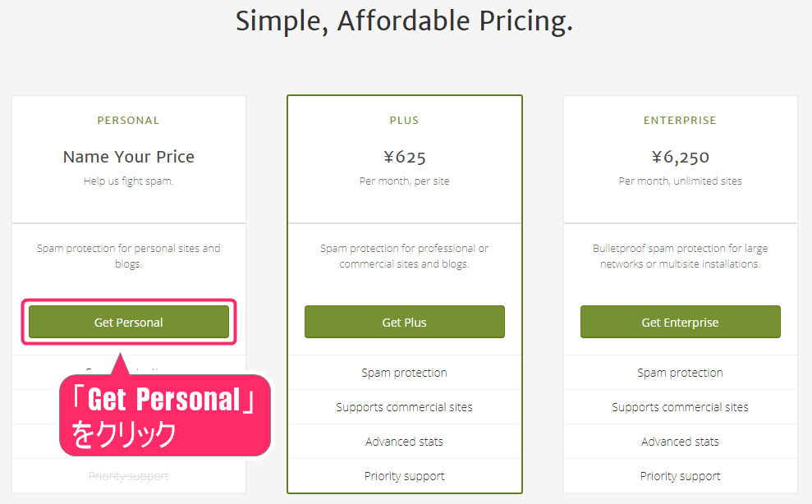Image resolution: width=812 pixels, height=504 pixels.
Task: Click the ¥625 price
Action: pos(404,156)
